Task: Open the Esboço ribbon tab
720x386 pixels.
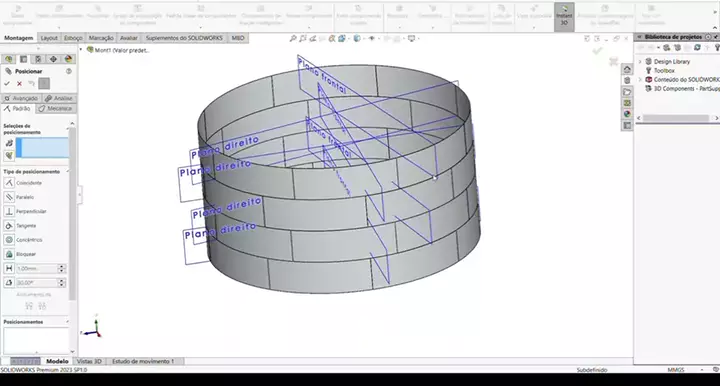Action: 73,38
